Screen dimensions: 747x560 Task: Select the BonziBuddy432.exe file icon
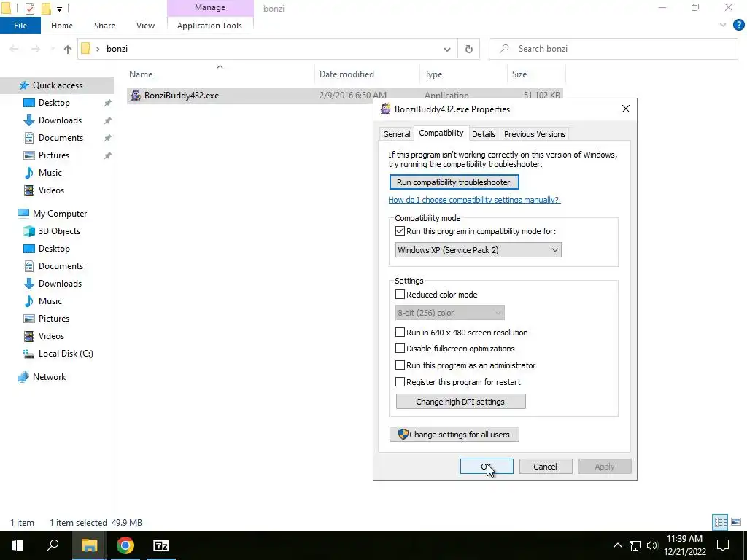[136, 96]
